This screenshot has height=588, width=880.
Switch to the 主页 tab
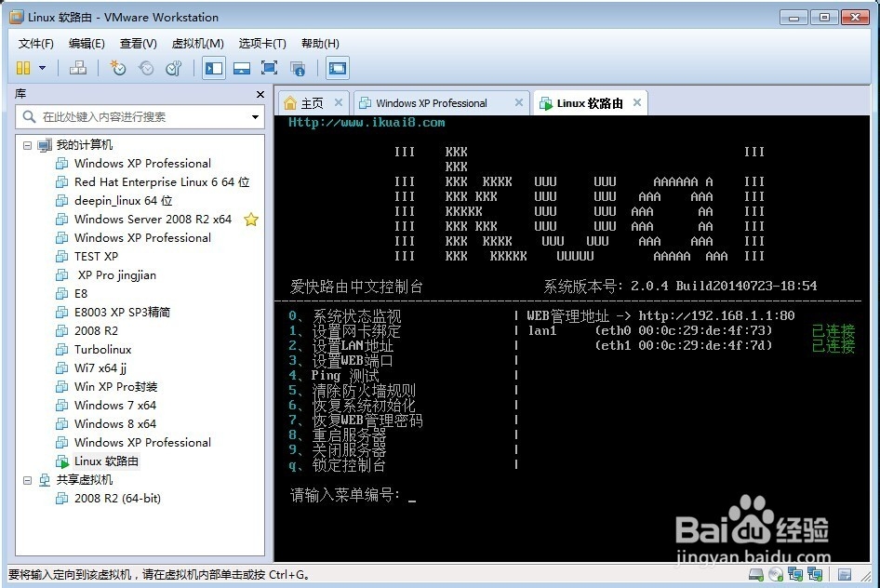click(312, 103)
